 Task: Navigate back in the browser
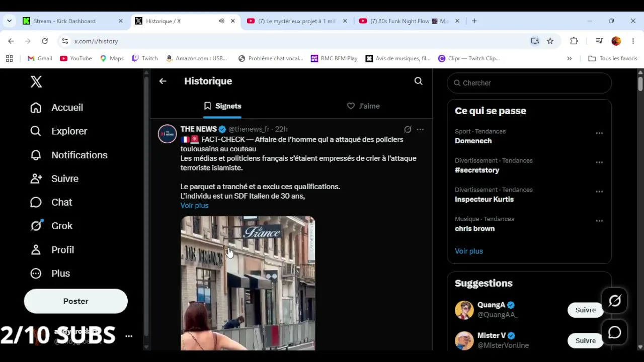tap(11, 41)
